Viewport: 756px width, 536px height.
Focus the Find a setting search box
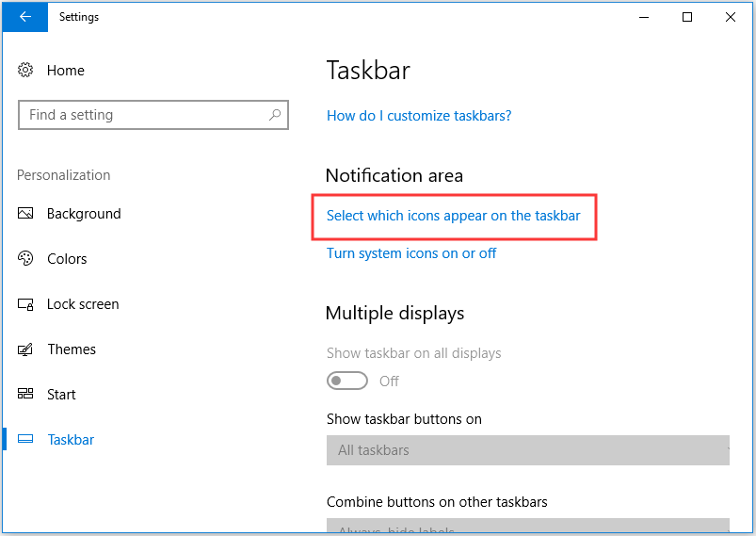(153, 115)
